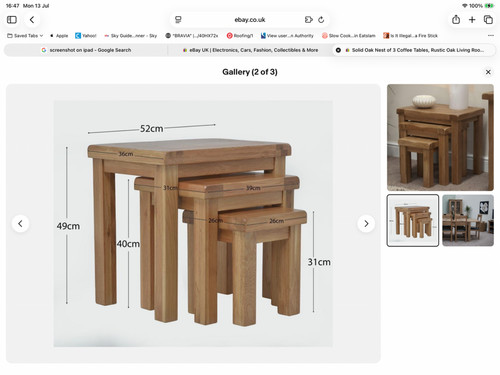The height and width of the screenshot is (375, 500).
Task: Open the Share sheet
Action: click(456, 20)
